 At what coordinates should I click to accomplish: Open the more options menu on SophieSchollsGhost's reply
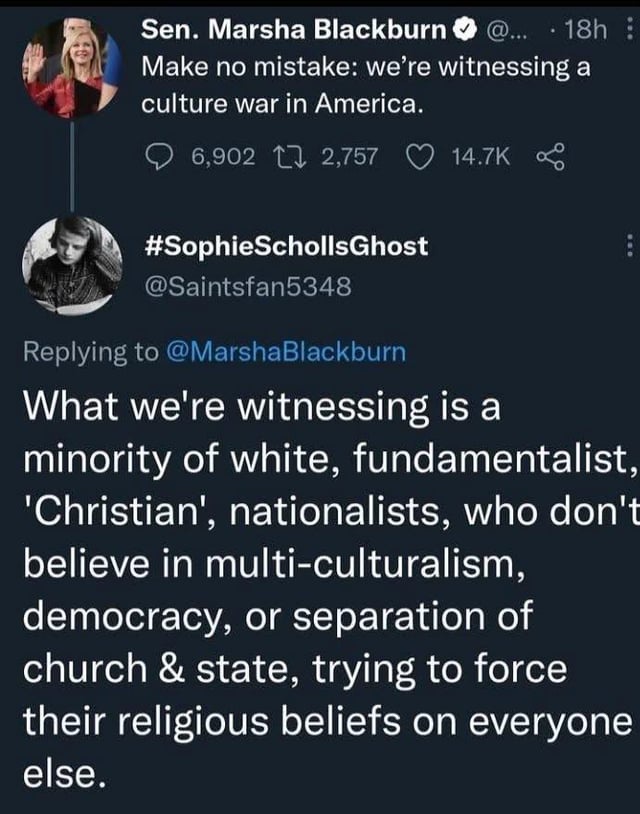(x=629, y=245)
